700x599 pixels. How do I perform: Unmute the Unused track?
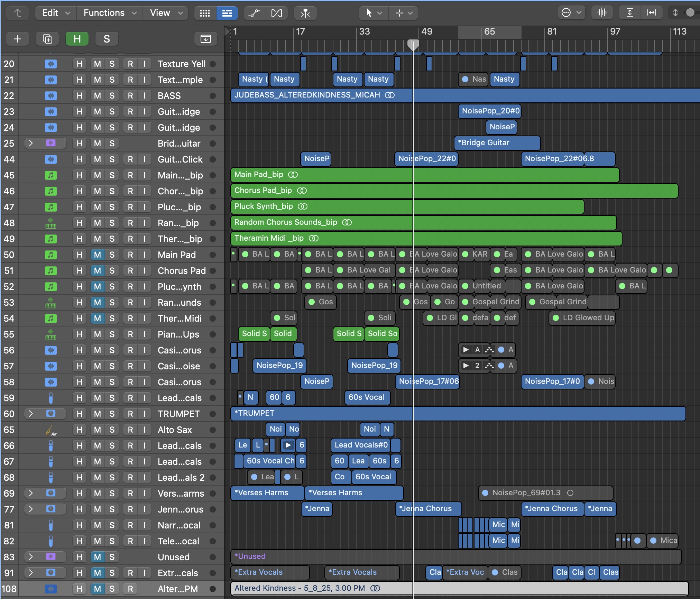coord(98,557)
